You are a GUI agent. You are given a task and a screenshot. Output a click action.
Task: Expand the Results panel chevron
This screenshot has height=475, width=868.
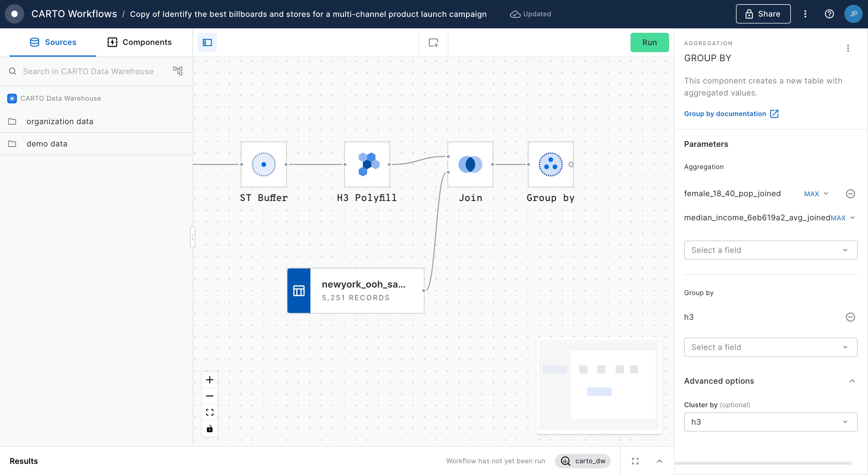point(659,461)
